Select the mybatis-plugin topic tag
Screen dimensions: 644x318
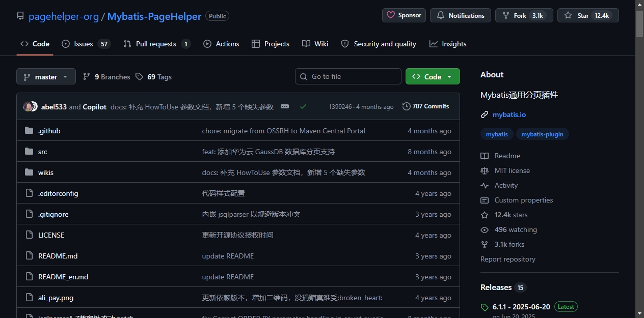click(542, 134)
